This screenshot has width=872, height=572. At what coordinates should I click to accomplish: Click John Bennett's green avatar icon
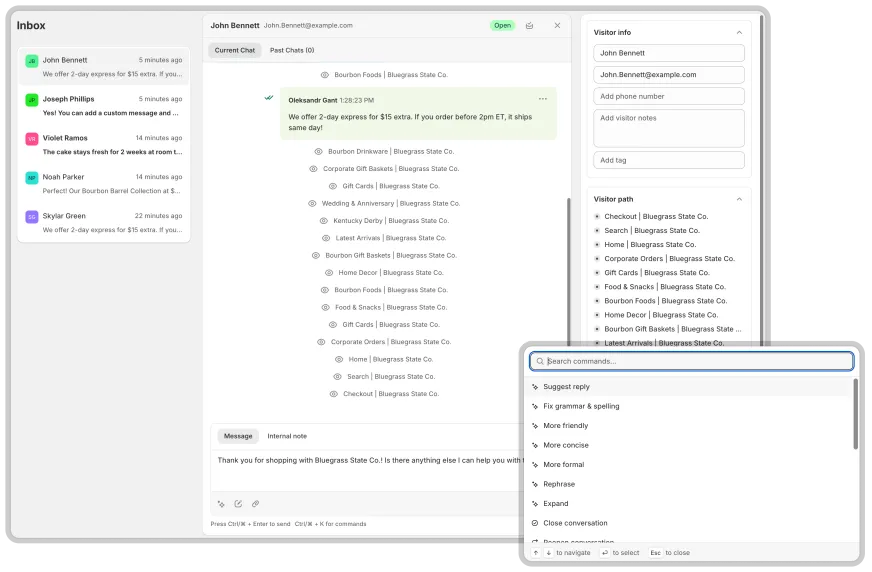coord(32,61)
